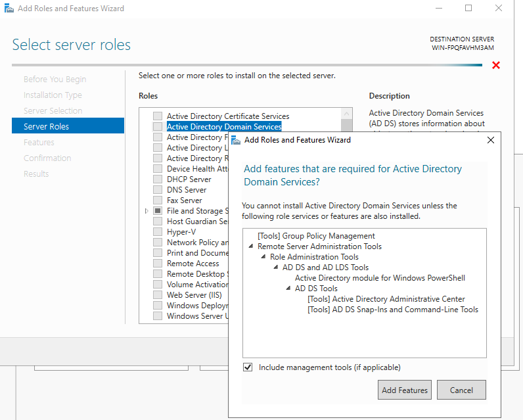This screenshot has height=420, width=523.
Task: Check the Fax Server role
Action: [x=158, y=200]
